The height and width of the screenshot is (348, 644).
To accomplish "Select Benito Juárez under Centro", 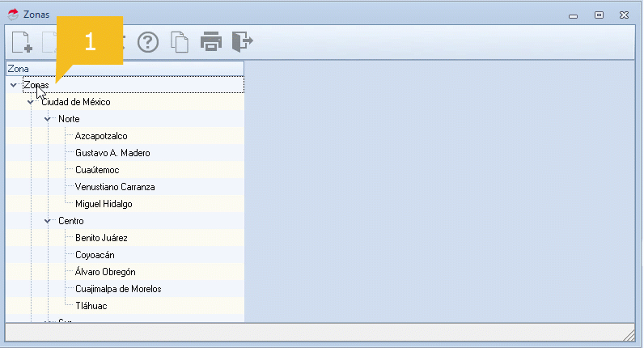I will click(x=101, y=238).
